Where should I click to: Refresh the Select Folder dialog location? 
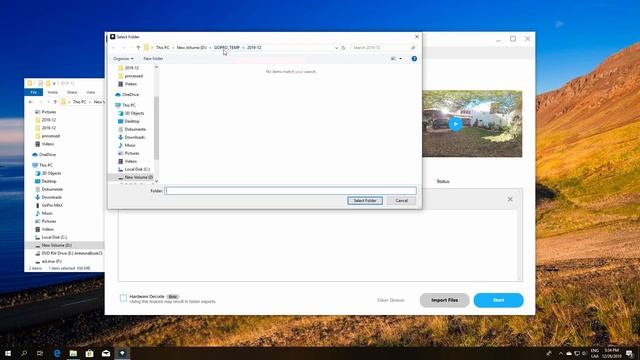[x=343, y=48]
